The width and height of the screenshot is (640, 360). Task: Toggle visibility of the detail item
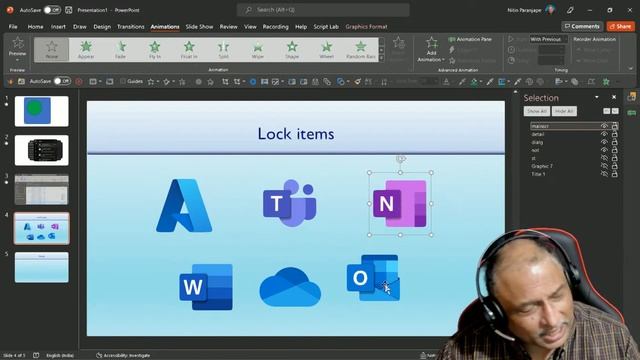(x=604, y=134)
